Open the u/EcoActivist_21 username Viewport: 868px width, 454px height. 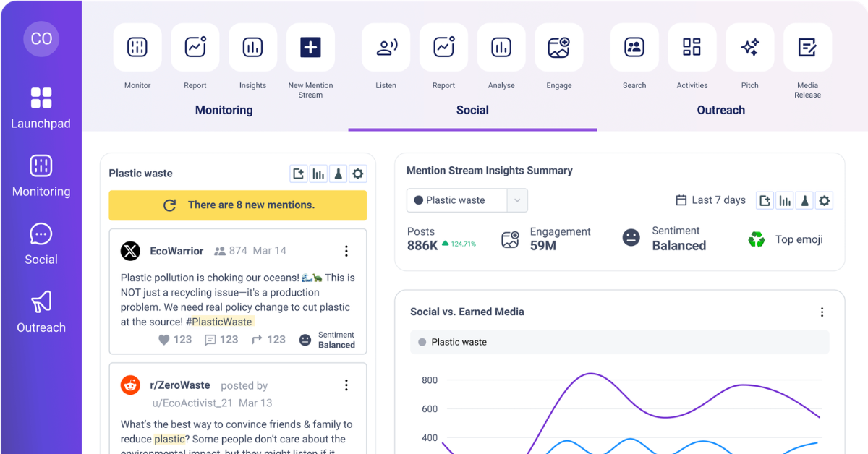pos(192,403)
